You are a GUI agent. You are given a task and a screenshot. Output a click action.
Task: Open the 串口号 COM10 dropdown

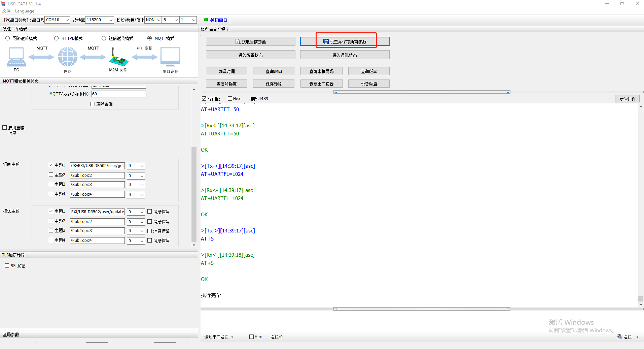(67, 20)
